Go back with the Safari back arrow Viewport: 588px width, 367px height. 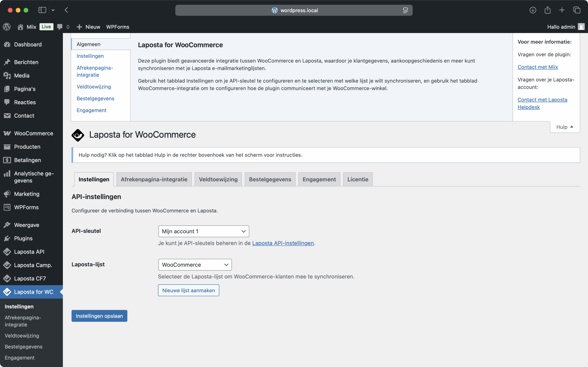(66, 10)
